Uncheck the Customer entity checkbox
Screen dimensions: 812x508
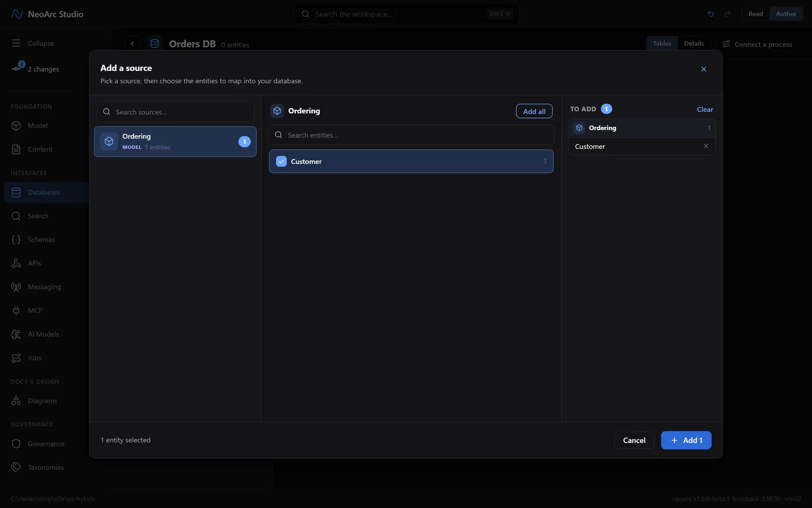click(281, 162)
